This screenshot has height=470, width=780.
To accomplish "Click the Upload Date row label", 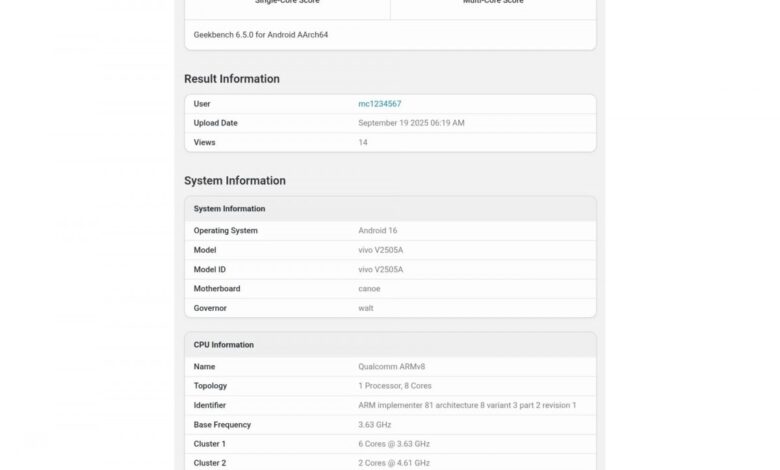I will [x=216, y=123].
